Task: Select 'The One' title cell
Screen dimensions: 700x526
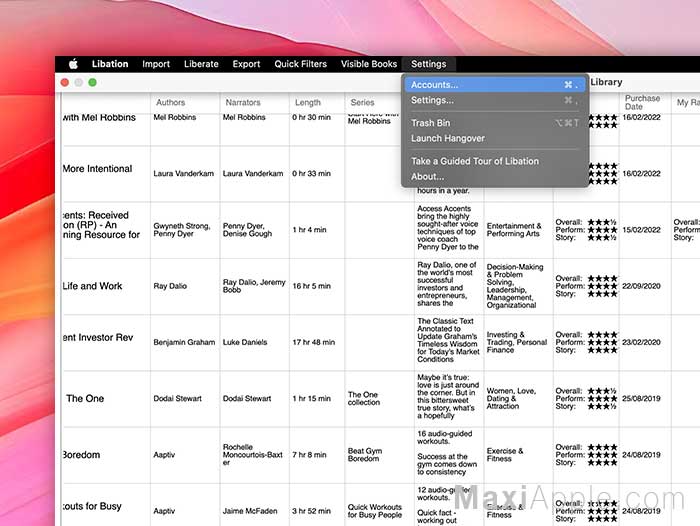Action: [x=106, y=398]
